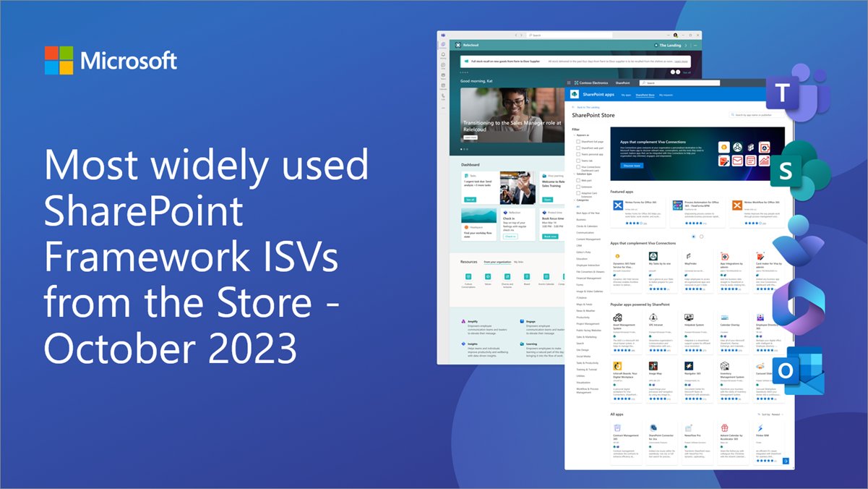
Task: Open the Employee Directory 365 app icon
Action: point(759,316)
